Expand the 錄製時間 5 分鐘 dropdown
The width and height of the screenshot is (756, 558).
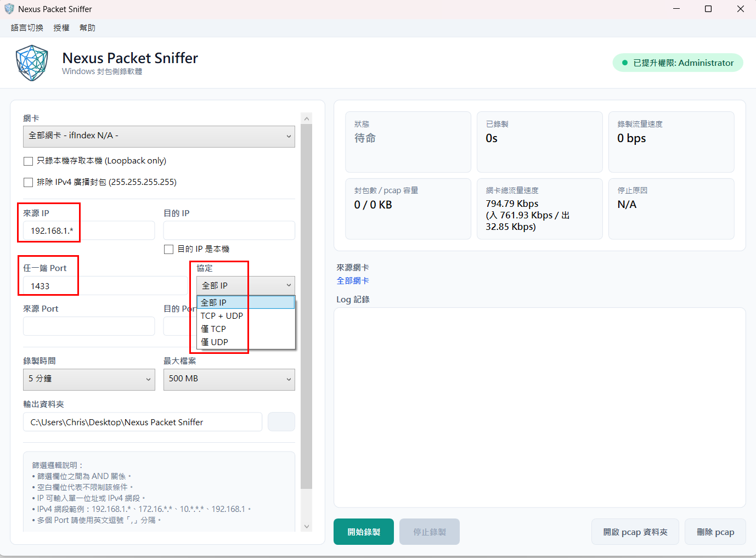[89, 379]
